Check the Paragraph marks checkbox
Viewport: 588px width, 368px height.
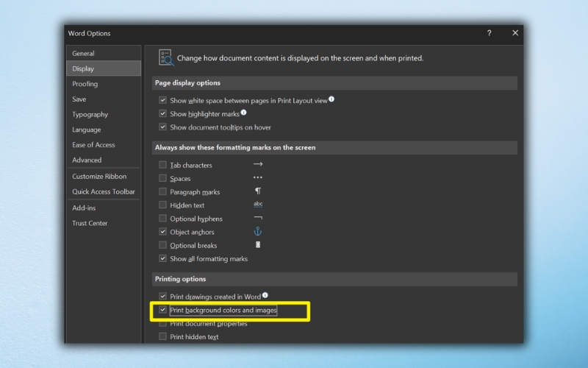point(162,191)
